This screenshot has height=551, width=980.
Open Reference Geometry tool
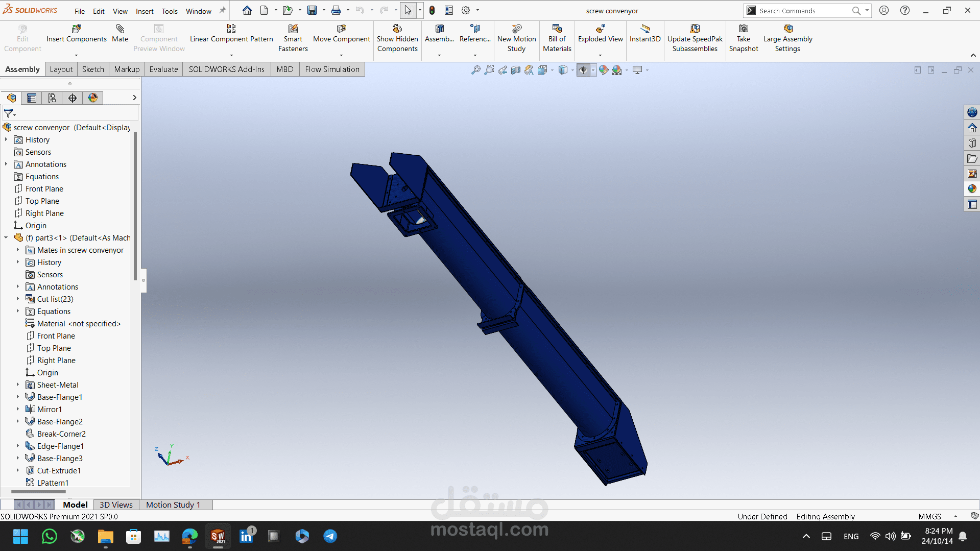tap(475, 34)
